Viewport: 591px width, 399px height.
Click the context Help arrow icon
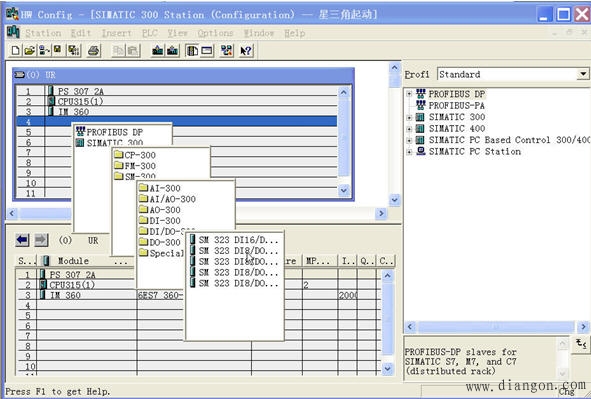point(246,50)
